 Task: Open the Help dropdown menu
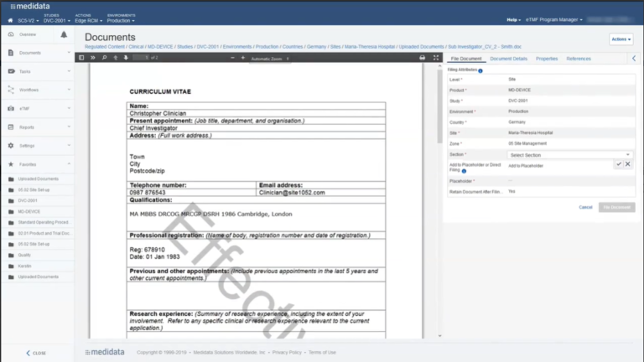[x=513, y=20]
